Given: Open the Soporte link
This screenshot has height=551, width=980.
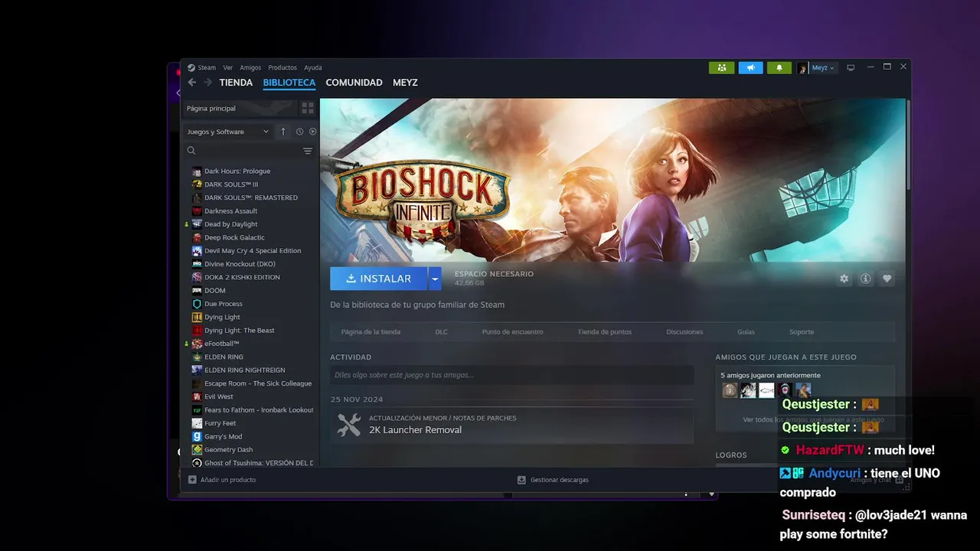Looking at the screenshot, I should pyautogui.click(x=802, y=332).
